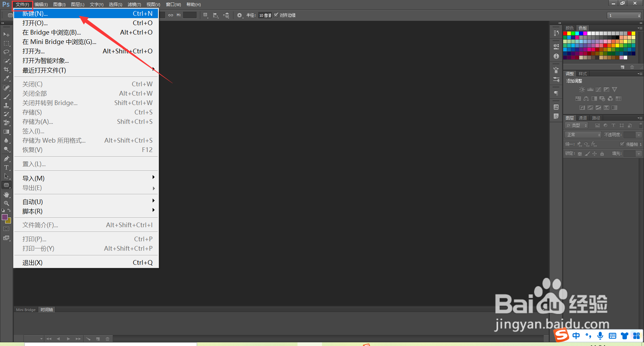644x346 pixels.
Task: Add a Color Balance adjustment
Action: point(586,98)
